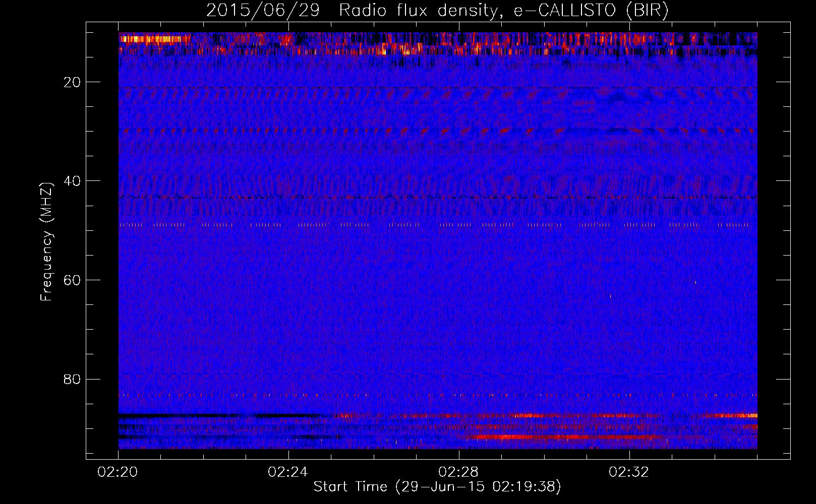
Task: Click the '02:28' time tick label
Action: click(x=458, y=472)
